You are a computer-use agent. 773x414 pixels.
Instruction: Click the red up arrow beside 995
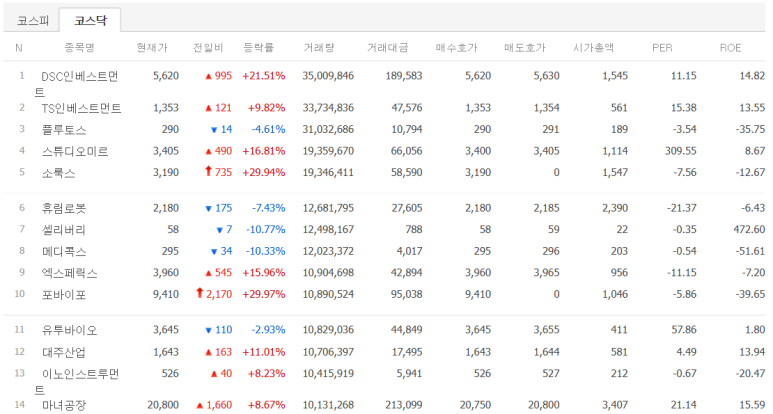[x=208, y=76]
